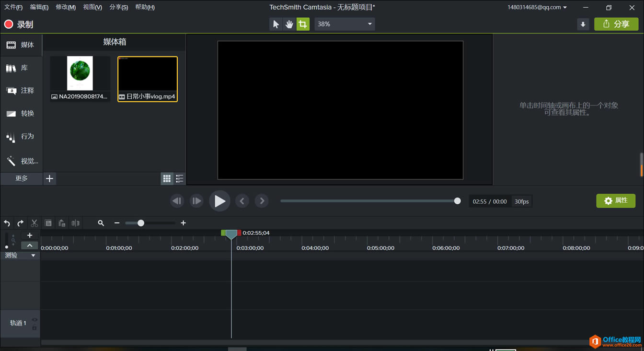Toggle the crop mode tool

click(x=303, y=24)
